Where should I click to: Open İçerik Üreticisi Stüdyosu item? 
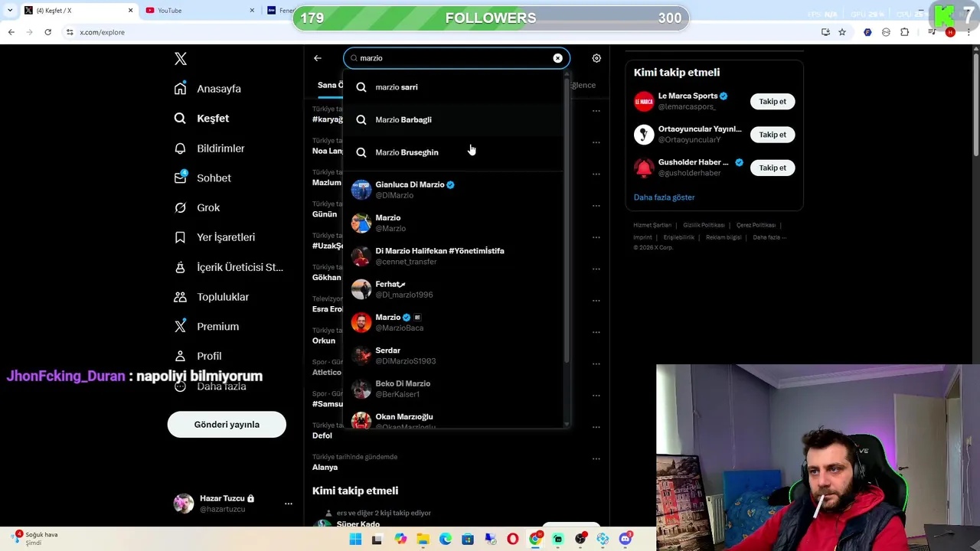[228, 267]
